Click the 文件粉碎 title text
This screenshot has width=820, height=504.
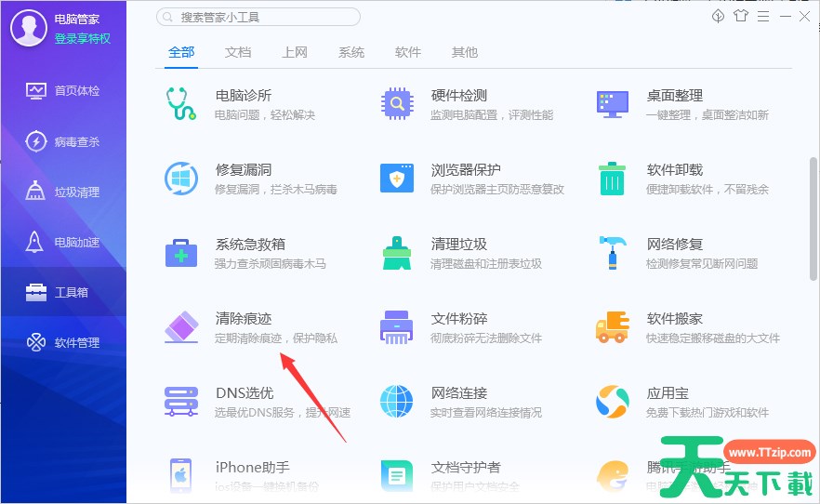(x=459, y=318)
